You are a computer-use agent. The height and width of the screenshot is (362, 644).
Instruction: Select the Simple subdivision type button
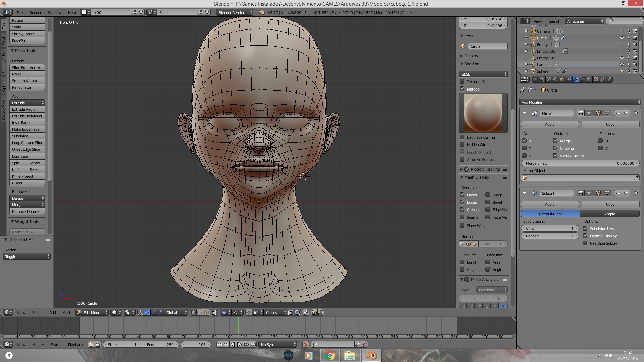pyautogui.click(x=609, y=214)
